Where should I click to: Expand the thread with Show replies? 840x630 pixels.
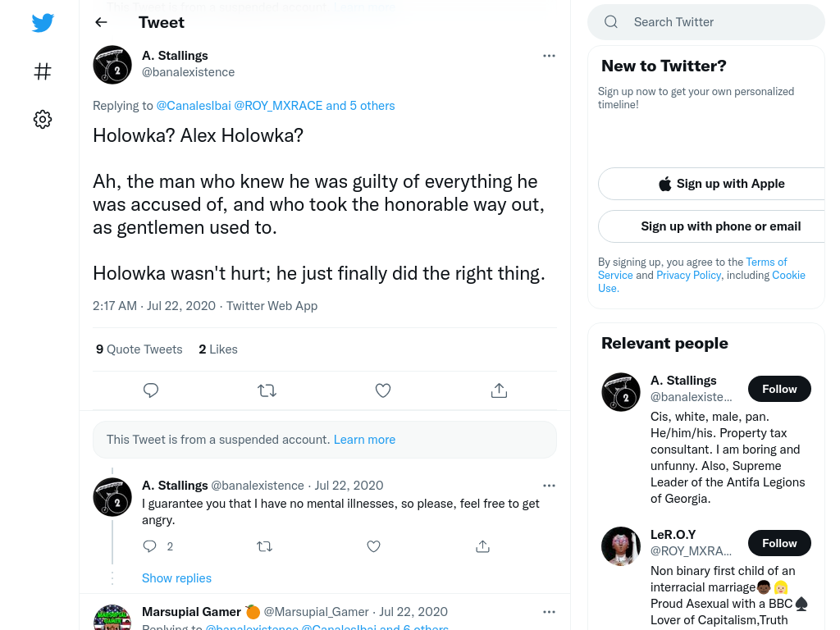(177, 578)
